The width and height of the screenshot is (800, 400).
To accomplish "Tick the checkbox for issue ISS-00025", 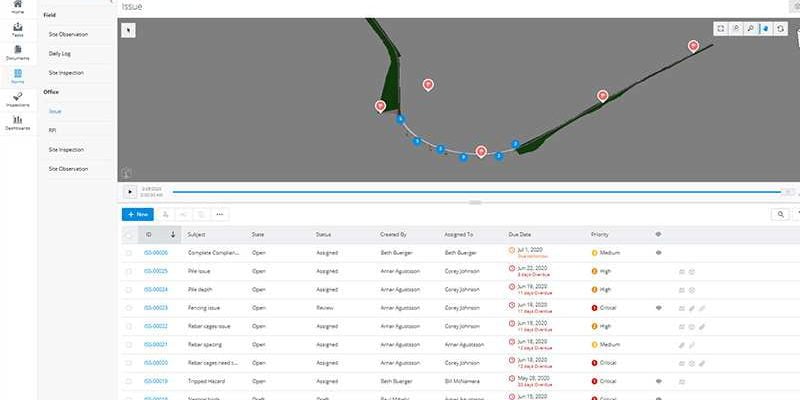I will [x=128, y=271].
